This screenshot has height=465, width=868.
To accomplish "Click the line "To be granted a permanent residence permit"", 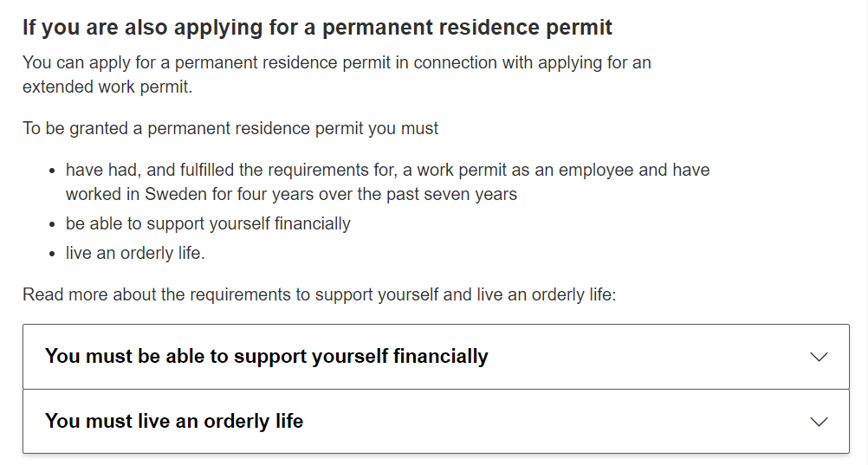I will [230, 128].
